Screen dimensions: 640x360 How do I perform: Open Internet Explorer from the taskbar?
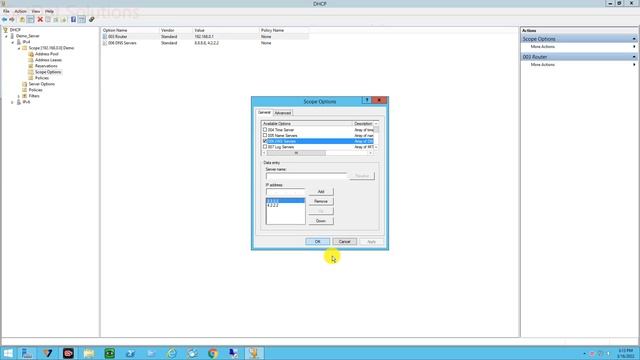click(x=172, y=353)
